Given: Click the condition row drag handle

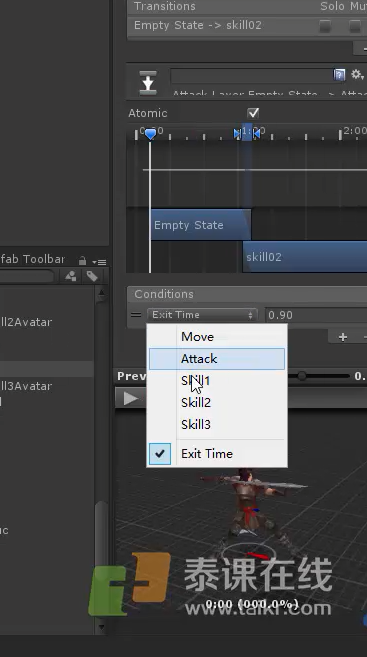Looking at the screenshot, I should (136, 315).
